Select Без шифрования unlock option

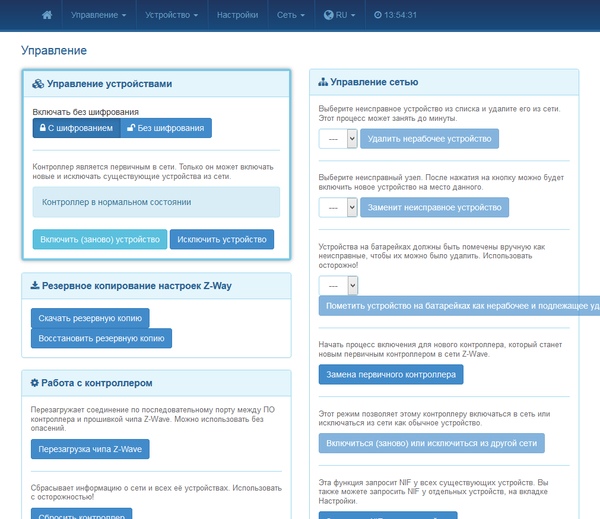pyautogui.click(x=166, y=128)
